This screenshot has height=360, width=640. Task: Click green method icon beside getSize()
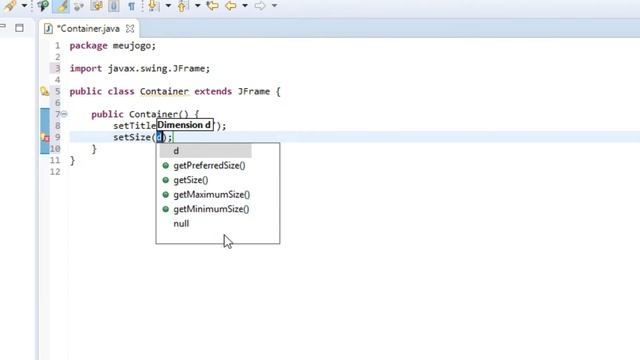pyautogui.click(x=165, y=180)
